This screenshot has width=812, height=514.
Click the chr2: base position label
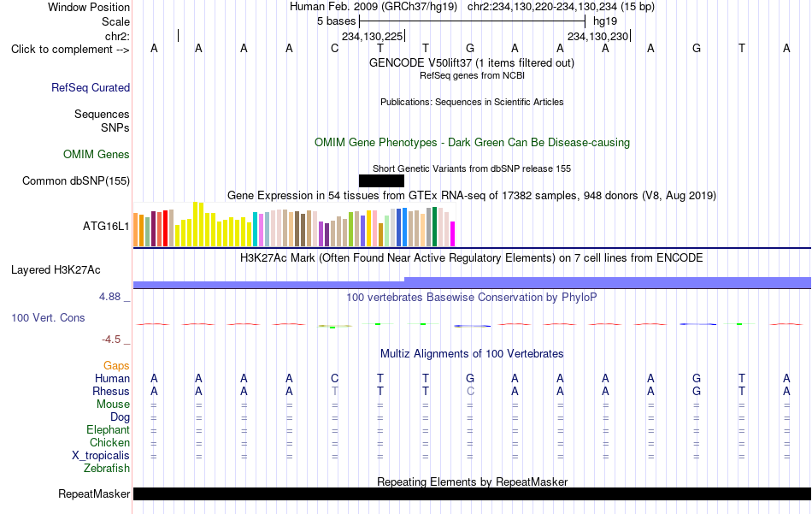coord(118,36)
